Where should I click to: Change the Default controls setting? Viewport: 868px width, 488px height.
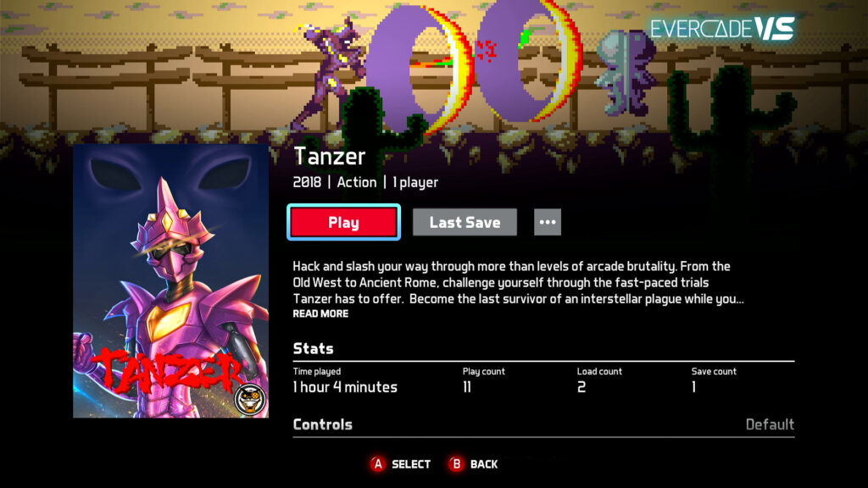click(770, 424)
